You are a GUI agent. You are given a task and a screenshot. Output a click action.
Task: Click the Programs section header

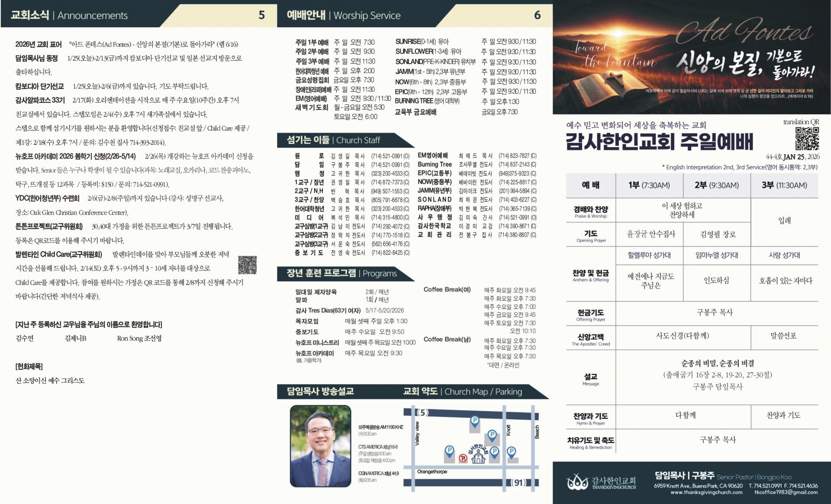click(x=341, y=273)
